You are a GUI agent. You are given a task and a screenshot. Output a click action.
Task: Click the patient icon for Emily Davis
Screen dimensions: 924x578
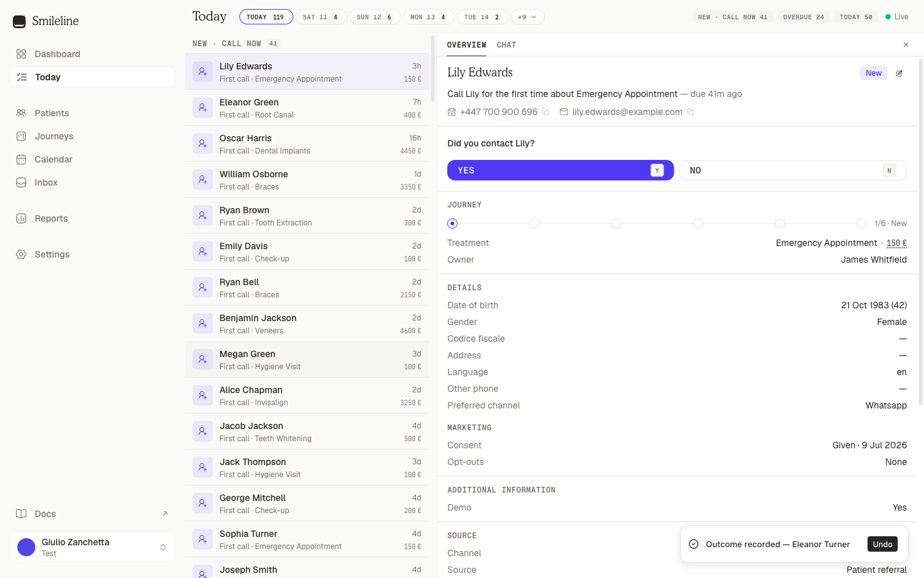[x=203, y=252]
